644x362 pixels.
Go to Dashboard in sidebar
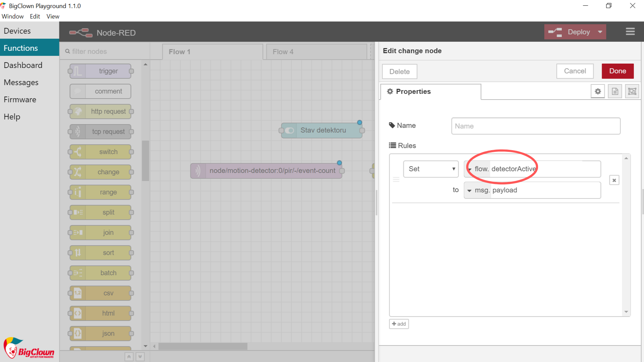pos(30,65)
